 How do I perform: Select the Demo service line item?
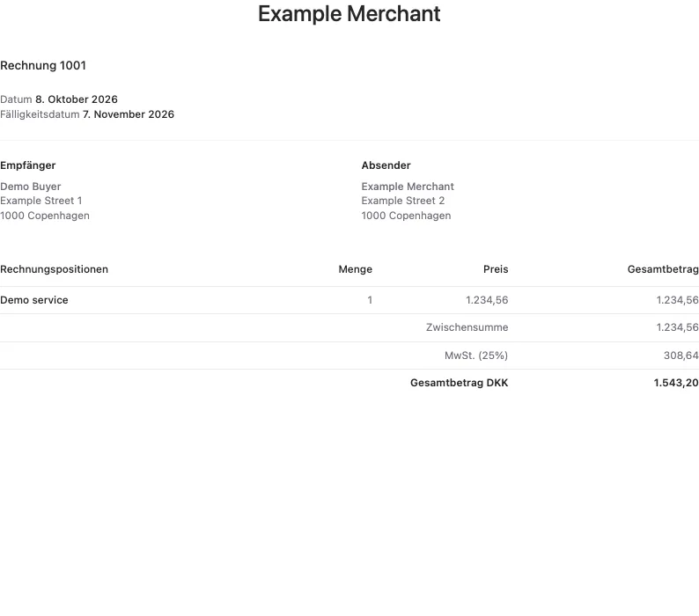[x=33, y=300]
